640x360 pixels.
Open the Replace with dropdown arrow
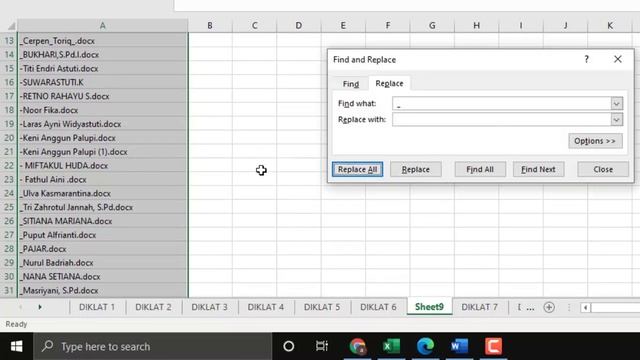pos(617,120)
